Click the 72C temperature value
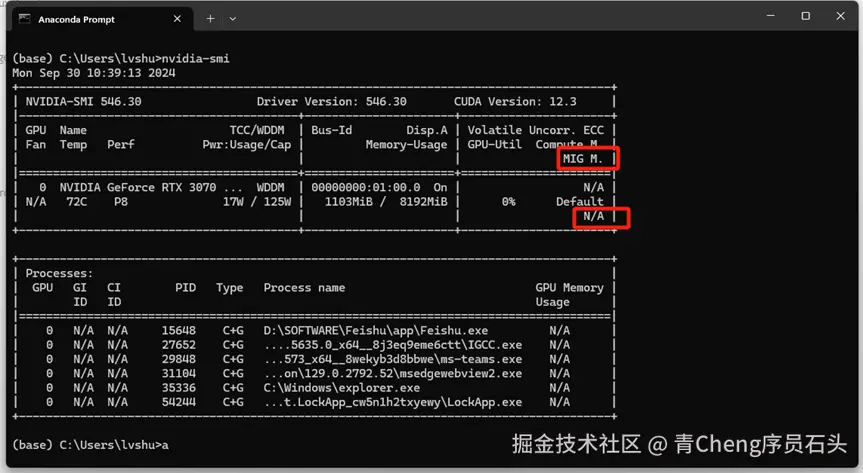Image resolution: width=863 pixels, height=473 pixels. [x=77, y=202]
